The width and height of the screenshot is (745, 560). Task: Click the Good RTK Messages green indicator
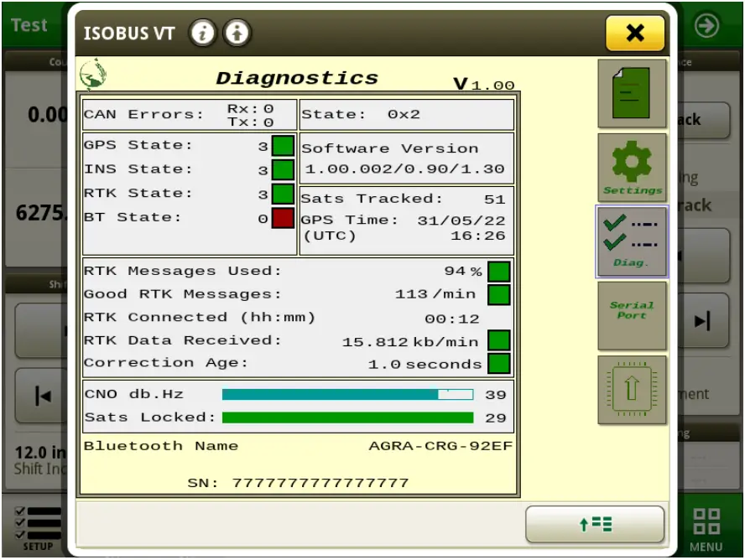[x=499, y=295]
